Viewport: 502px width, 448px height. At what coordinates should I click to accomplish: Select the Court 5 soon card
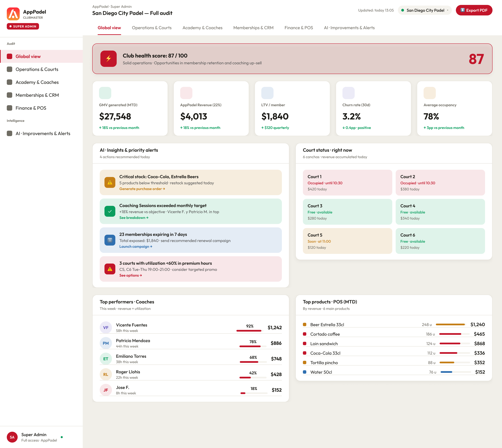pos(347,241)
